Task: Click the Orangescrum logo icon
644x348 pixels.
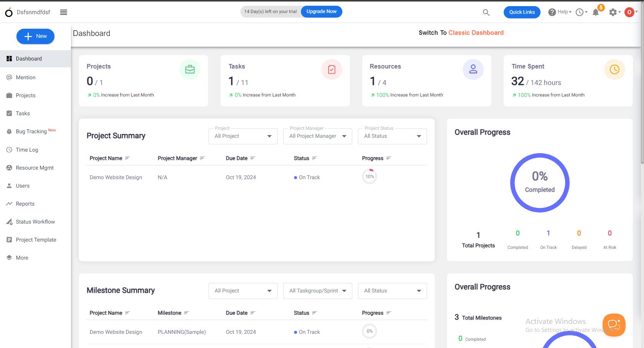Action: point(8,12)
